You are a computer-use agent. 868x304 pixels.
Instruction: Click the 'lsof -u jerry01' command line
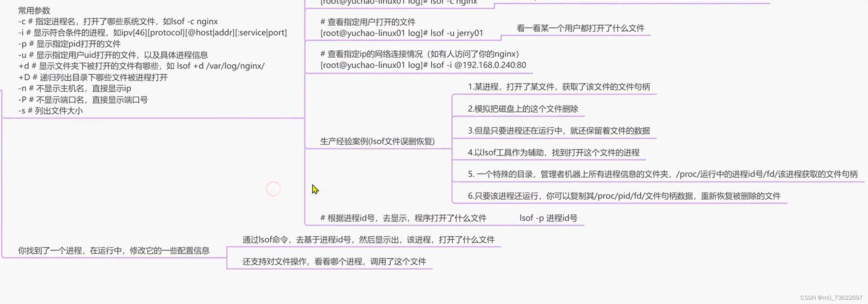[x=402, y=33]
